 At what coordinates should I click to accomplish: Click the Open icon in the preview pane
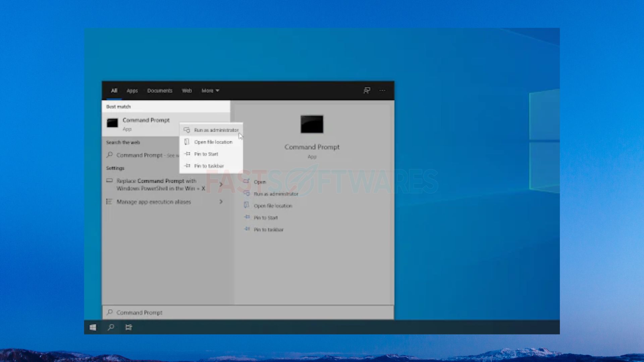point(247,182)
